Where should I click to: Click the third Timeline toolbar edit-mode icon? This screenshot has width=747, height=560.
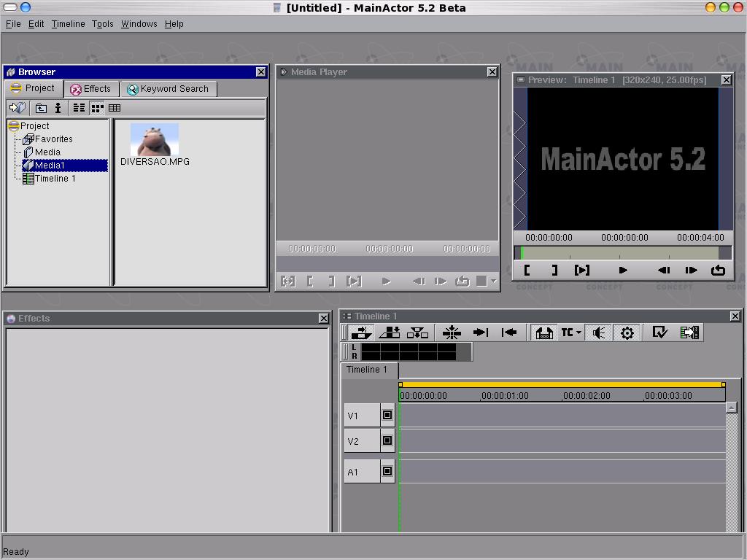point(417,332)
